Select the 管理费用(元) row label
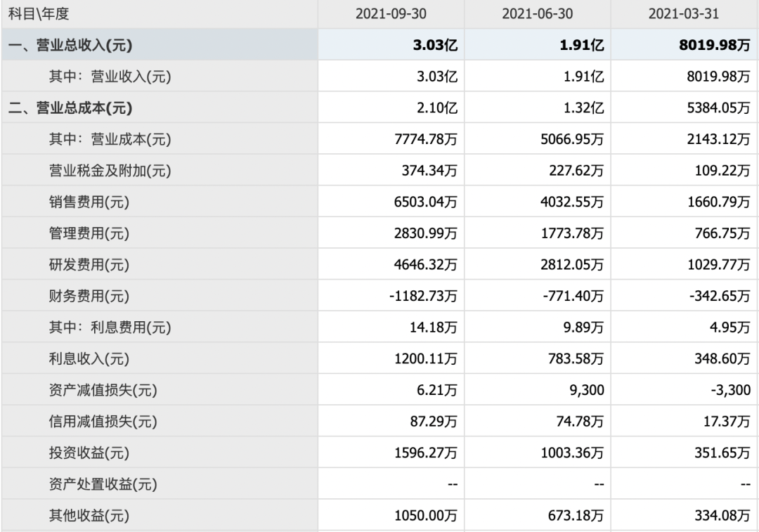The image size is (759, 532). click(x=89, y=233)
